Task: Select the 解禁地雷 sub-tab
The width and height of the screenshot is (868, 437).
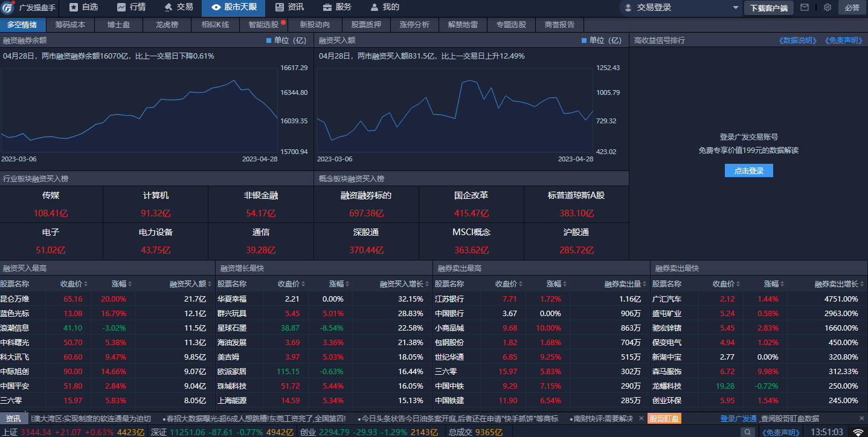Action: [463, 25]
